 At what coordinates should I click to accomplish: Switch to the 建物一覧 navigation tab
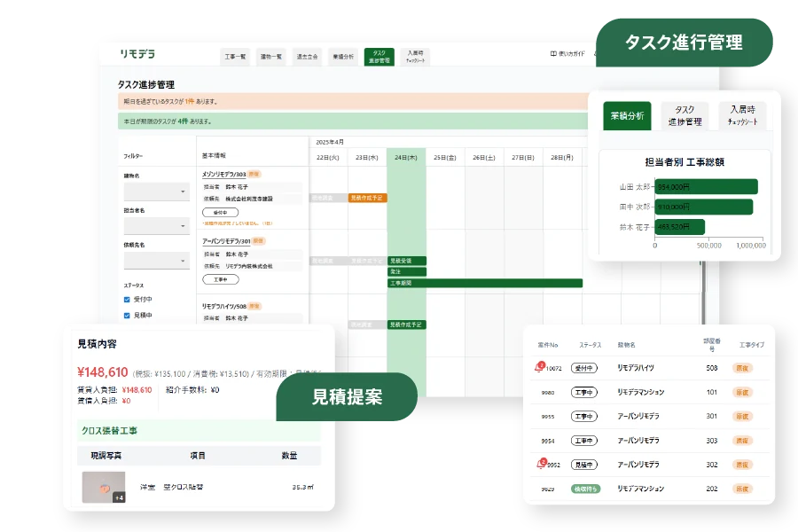click(271, 57)
